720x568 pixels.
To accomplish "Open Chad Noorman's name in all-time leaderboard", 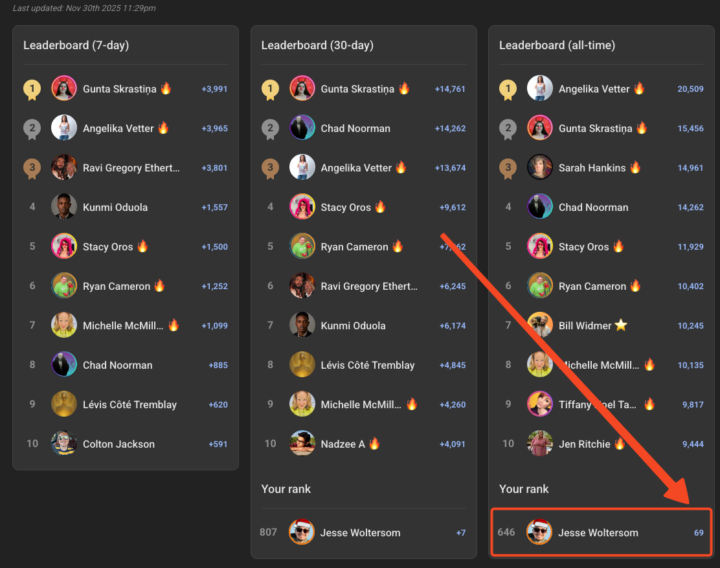I will (593, 207).
